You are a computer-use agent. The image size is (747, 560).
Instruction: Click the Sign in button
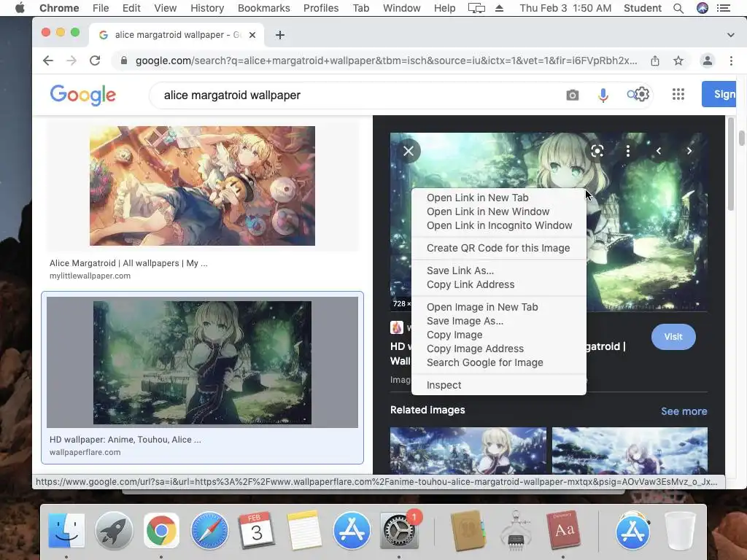[x=719, y=94]
